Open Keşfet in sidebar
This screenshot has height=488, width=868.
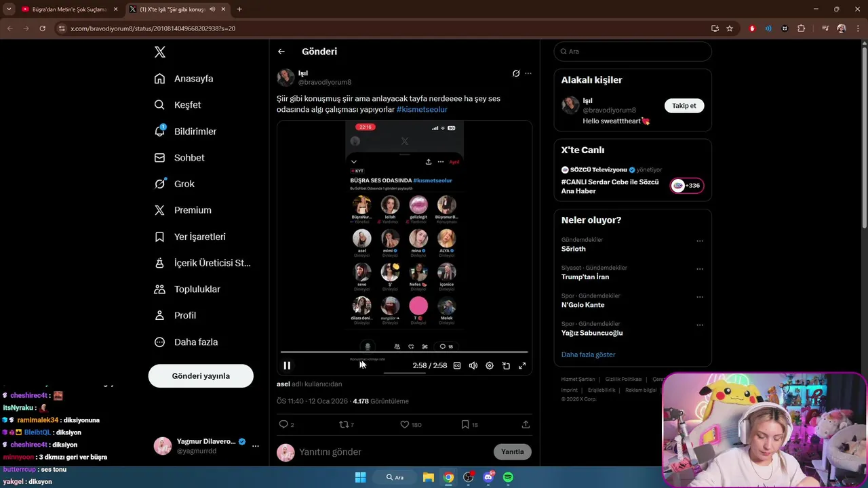178,105
